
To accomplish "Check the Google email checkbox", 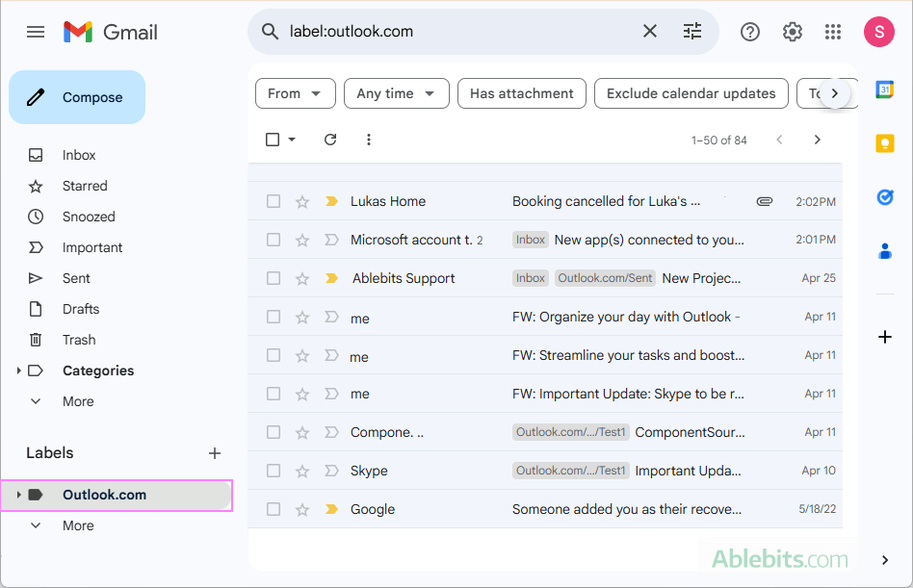I will click(274, 509).
